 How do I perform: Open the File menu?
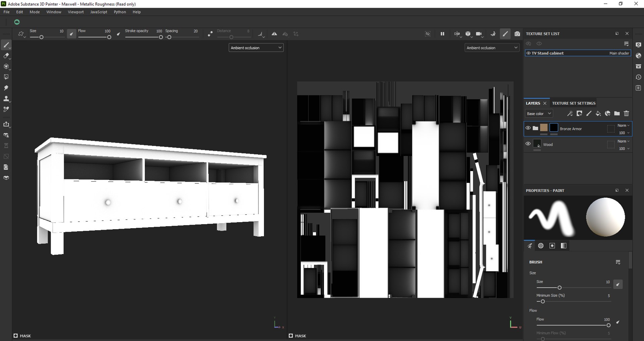[x=6, y=12]
